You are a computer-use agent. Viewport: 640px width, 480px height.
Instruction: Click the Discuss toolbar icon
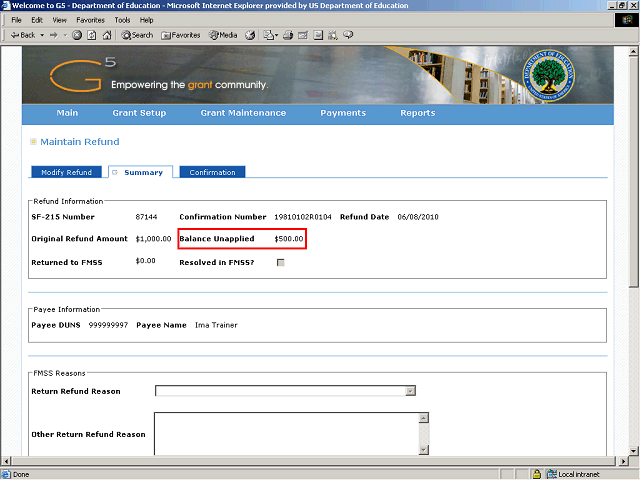coord(318,36)
